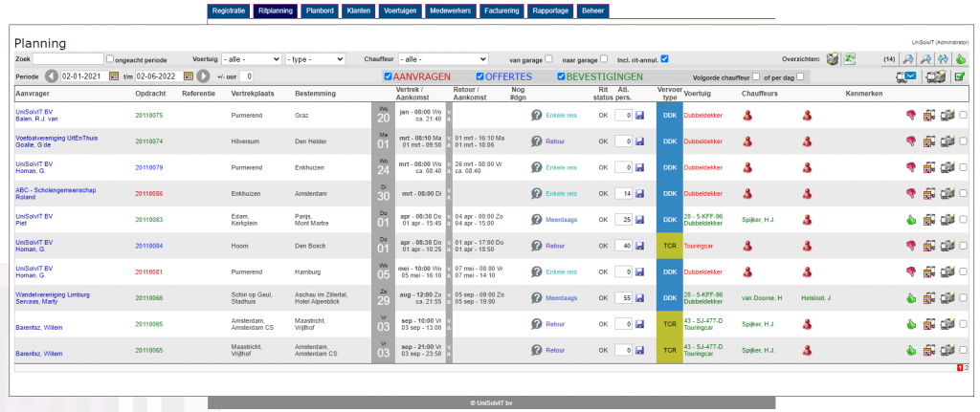The height and width of the screenshot is (412, 980).
Task: Open the calendar picker next to start date 02-01-2021
Action: pos(113,76)
